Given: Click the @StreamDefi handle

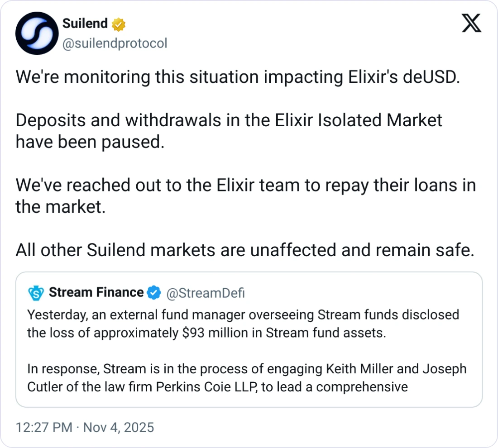Looking at the screenshot, I should tap(206, 293).
